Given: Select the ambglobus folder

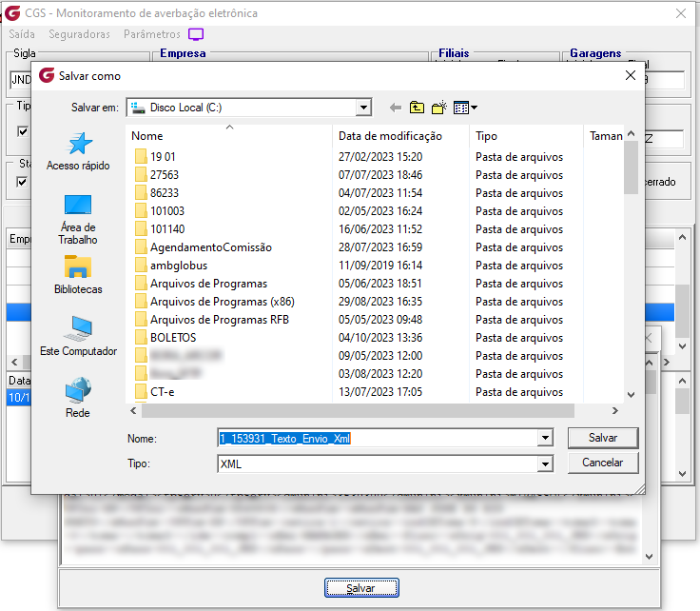Looking at the screenshot, I should coord(171,266).
